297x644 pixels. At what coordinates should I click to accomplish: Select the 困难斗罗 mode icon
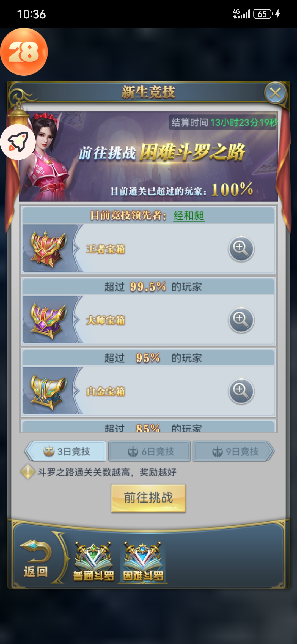pos(143,561)
